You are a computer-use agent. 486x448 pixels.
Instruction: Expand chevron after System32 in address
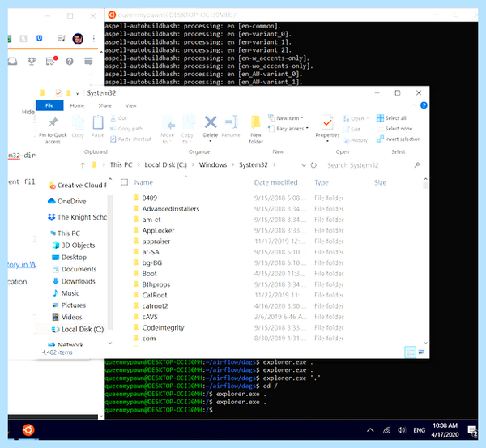coord(275,165)
